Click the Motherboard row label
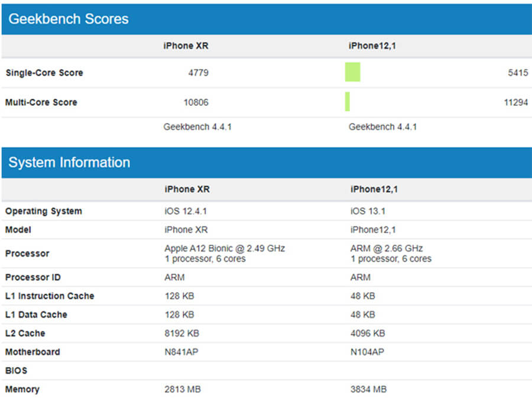Image resolution: width=532 pixels, height=402 pixels. pos(33,352)
